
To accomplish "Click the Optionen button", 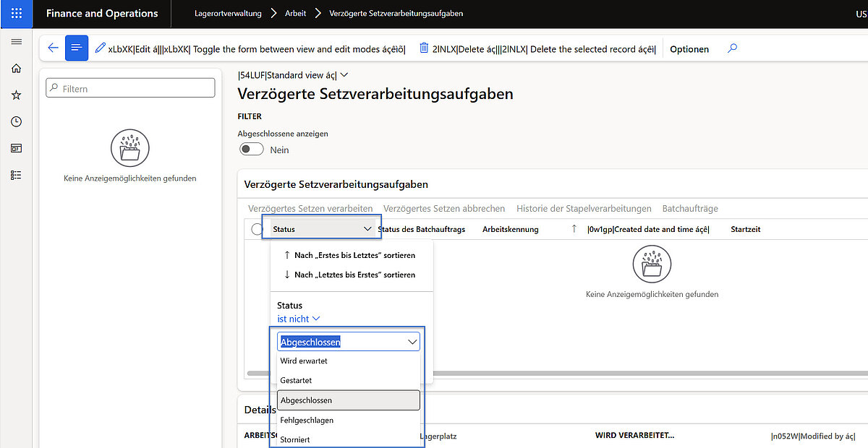I will [x=689, y=49].
